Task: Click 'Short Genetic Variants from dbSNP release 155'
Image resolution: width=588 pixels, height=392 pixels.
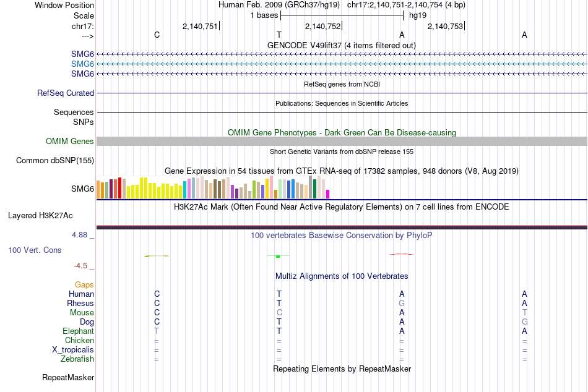Action: click(342, 151)
